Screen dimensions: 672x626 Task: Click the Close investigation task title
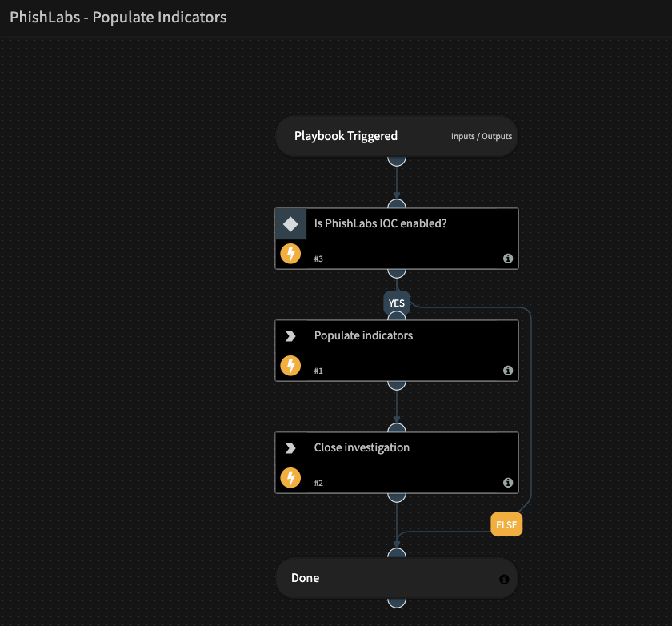362,447
